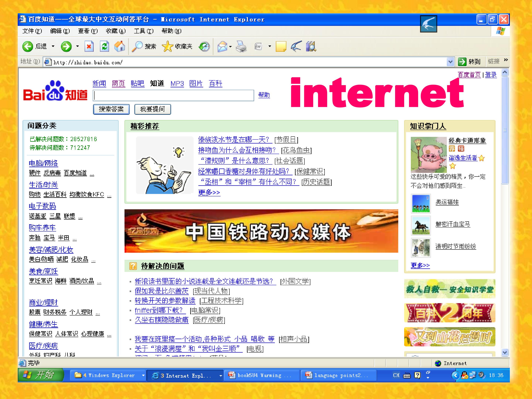Open the Mail envelope icon
The height and width of the screenshot is (399, 532).
pos(222,46)
